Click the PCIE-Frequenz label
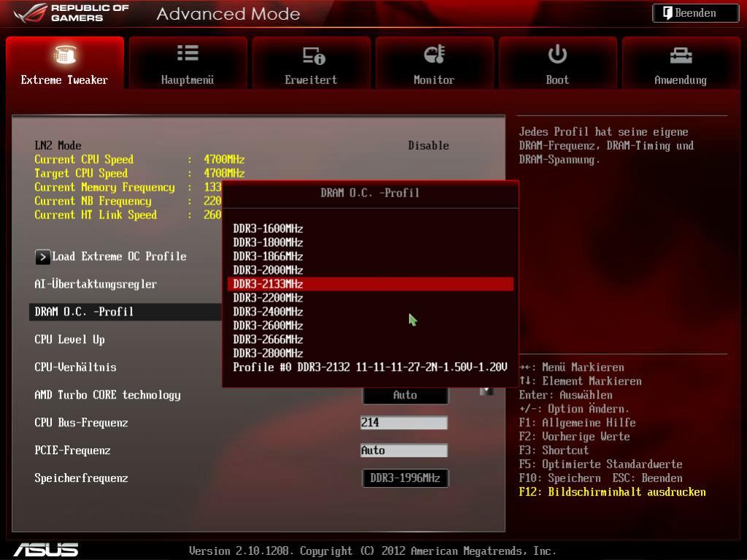This screenshot has width=747, height=560. 72,450
